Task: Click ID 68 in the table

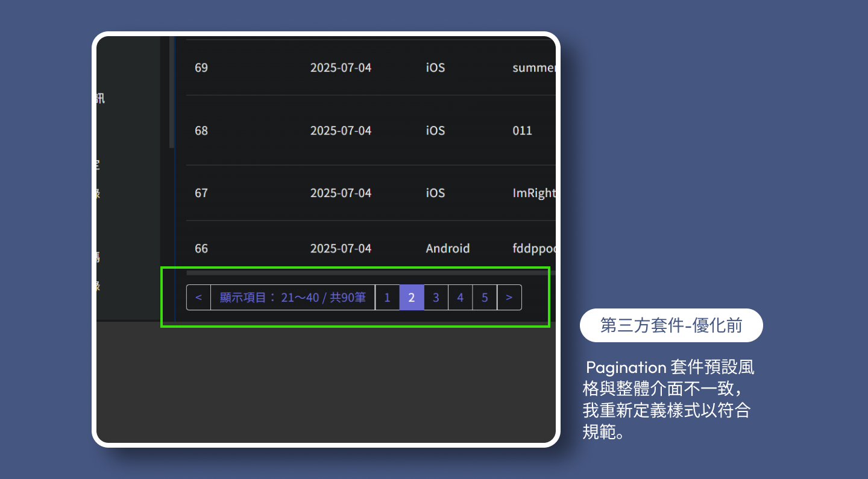Action: click(201, 130)
